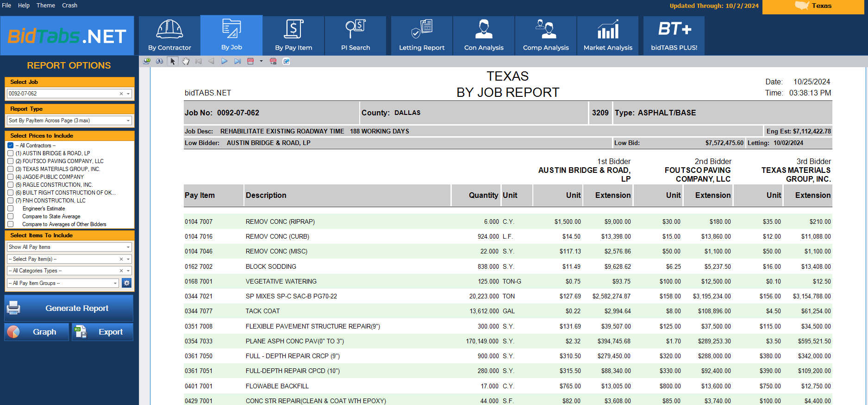This screenshot has width=868, height=405.
Task: Open the PI Search tool
Action: (356, 36)
